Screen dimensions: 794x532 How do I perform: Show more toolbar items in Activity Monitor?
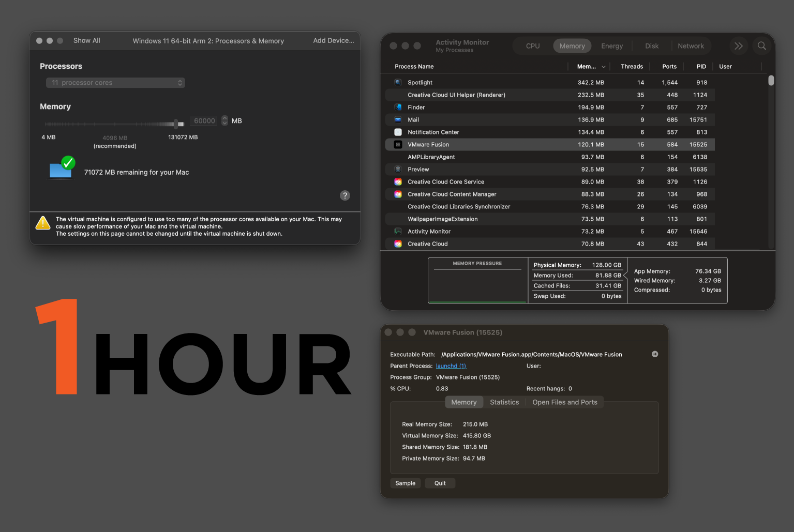[739, 46]
